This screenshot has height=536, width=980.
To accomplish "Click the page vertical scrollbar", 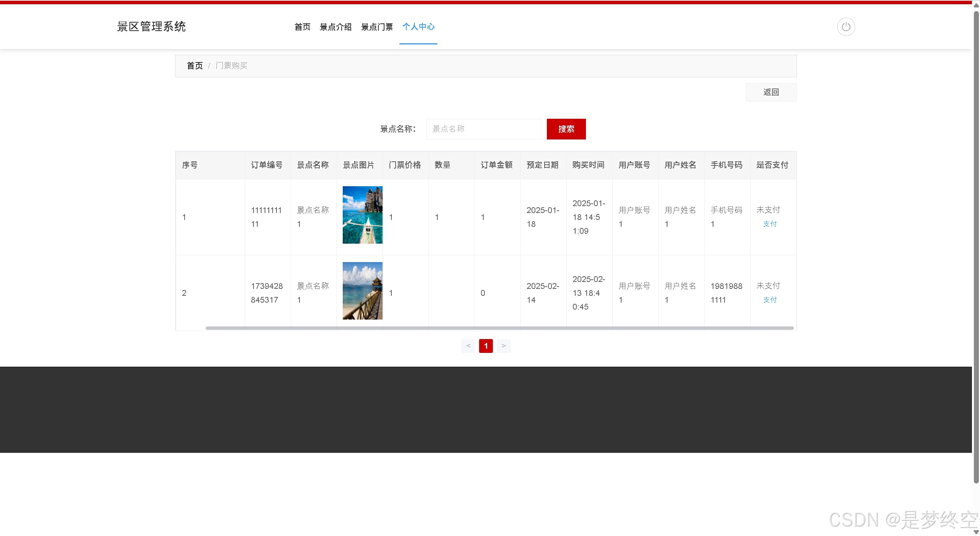I will [x=976, y=245].
